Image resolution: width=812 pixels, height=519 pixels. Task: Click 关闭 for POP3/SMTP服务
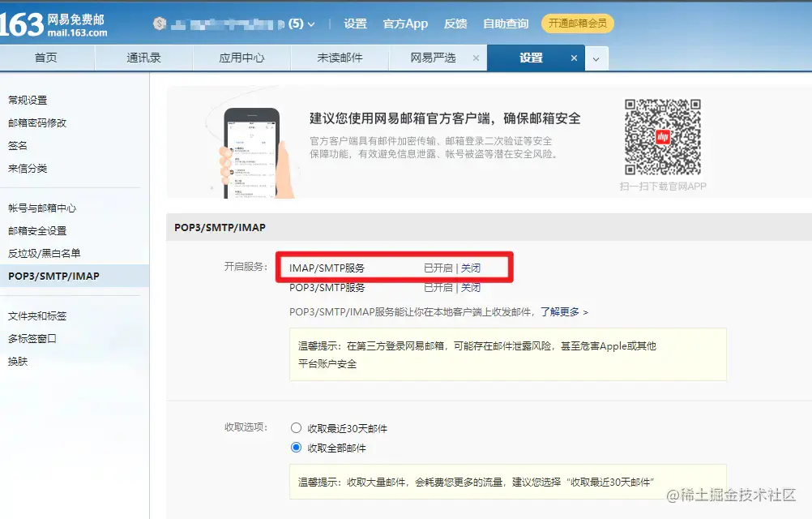[x=471, y=287]
